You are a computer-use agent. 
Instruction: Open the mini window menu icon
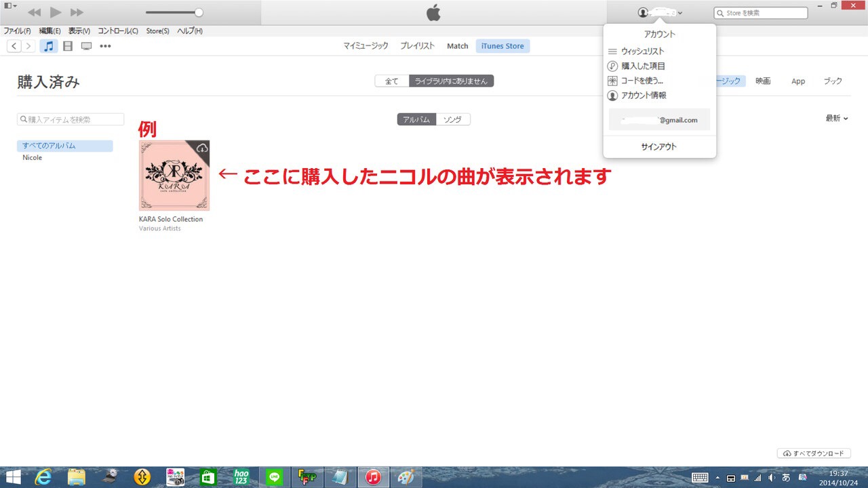tap(11, 5)
